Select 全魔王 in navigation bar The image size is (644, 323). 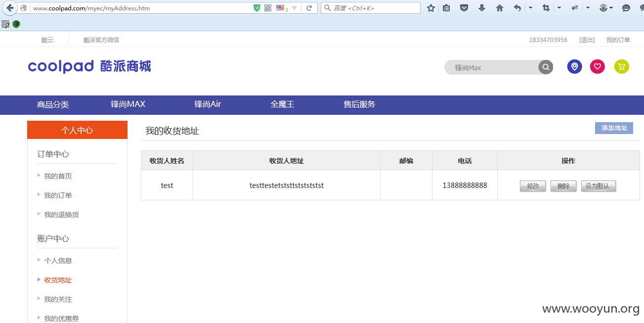(282, 104)
